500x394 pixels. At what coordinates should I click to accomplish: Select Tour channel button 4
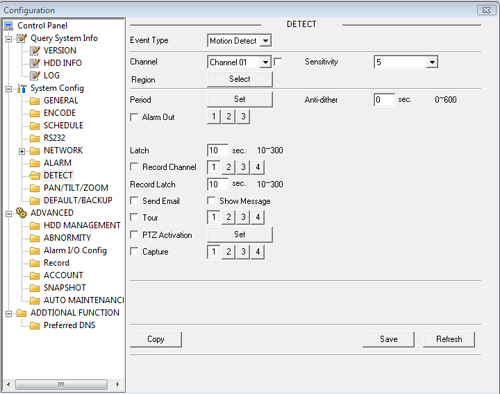coord(258,217)
